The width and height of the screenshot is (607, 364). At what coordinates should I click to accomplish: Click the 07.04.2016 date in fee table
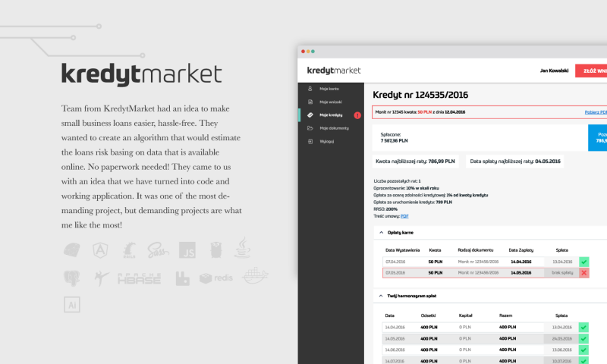[x=395, y=262]
